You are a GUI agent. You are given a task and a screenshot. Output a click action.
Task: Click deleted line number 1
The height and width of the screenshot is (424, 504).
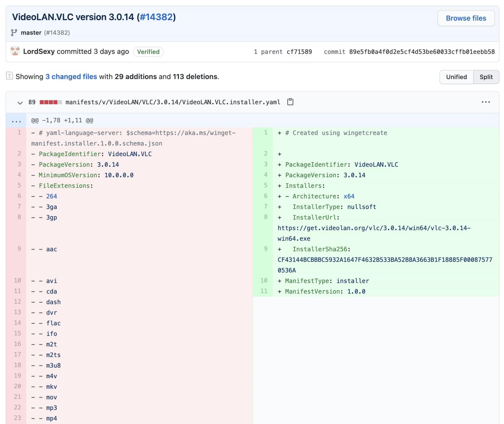19,133
